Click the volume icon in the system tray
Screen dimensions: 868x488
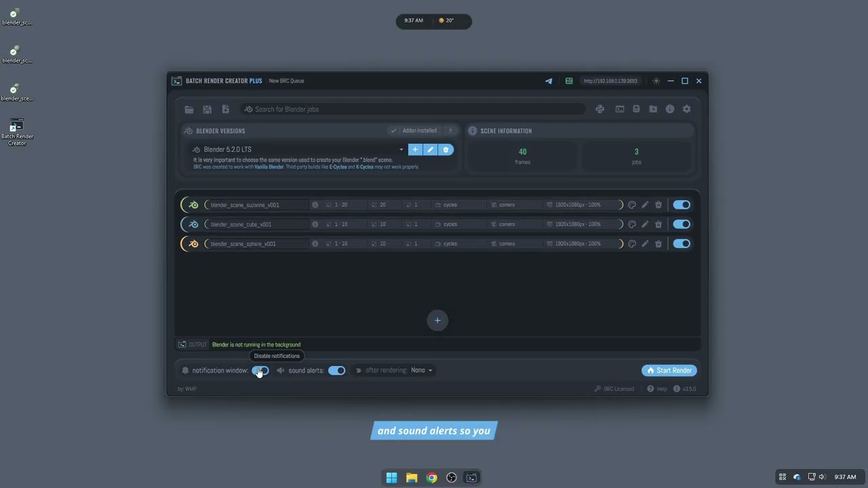pos(823,477)
